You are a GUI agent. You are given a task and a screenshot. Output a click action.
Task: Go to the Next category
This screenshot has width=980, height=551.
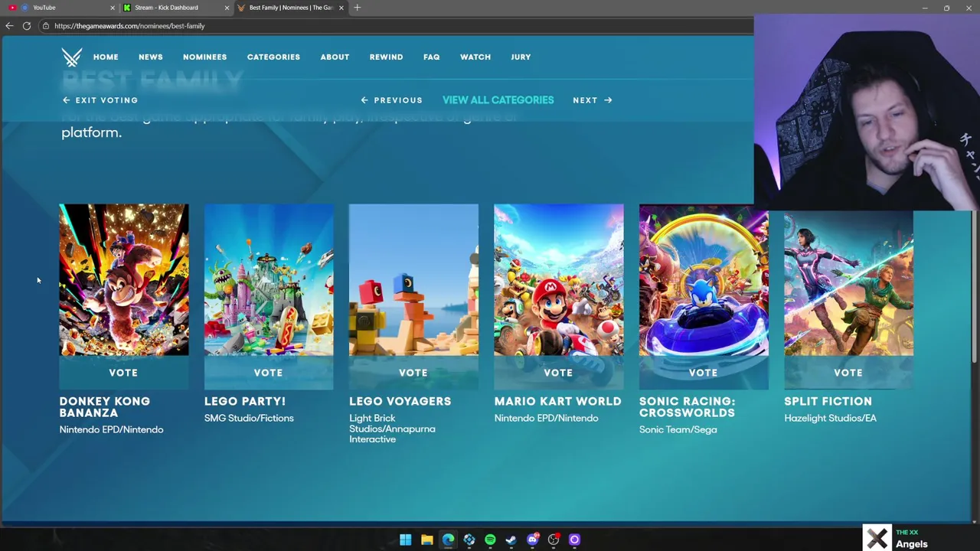[x=593, y=100]
